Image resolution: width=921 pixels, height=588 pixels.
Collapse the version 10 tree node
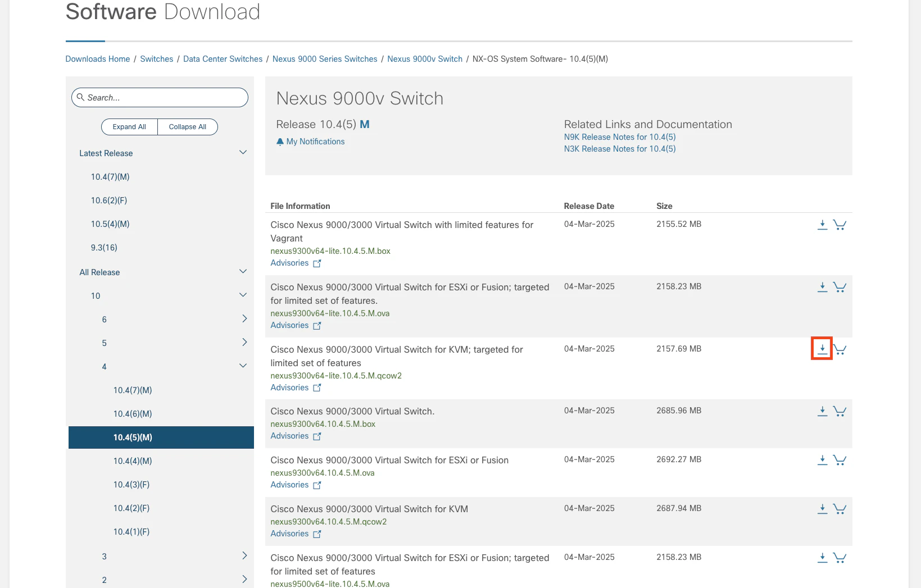coord(243,295)
